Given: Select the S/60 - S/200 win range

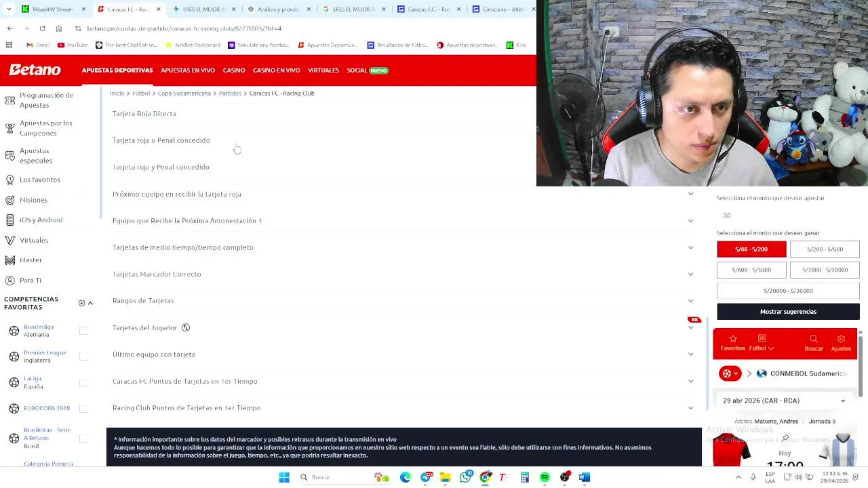Looking at the screenshot, I should 751,249.
